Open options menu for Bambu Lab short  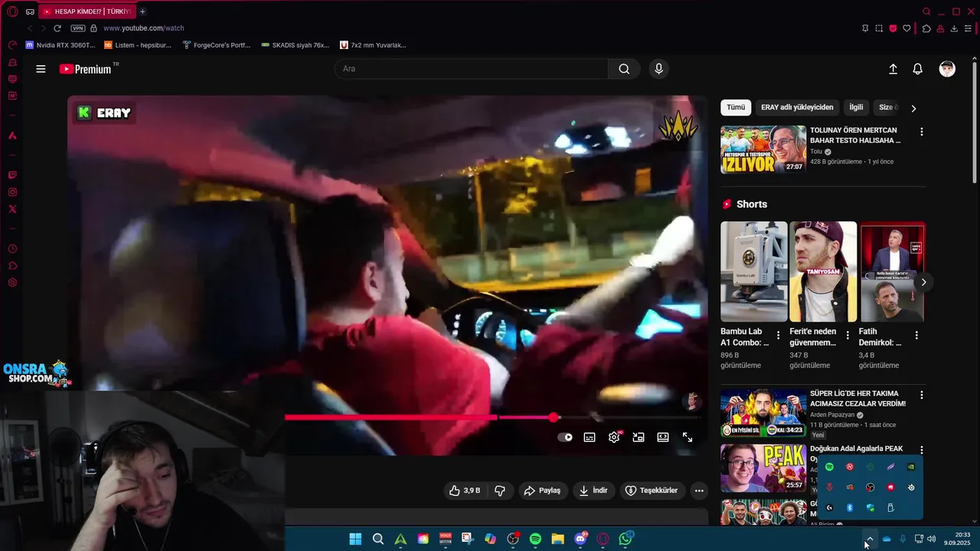(779, 335)
